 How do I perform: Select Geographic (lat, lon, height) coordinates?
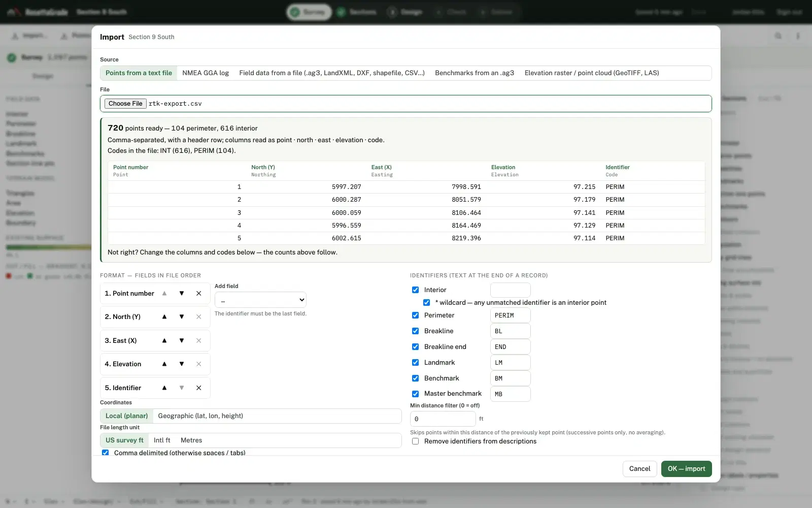point(200,416)
